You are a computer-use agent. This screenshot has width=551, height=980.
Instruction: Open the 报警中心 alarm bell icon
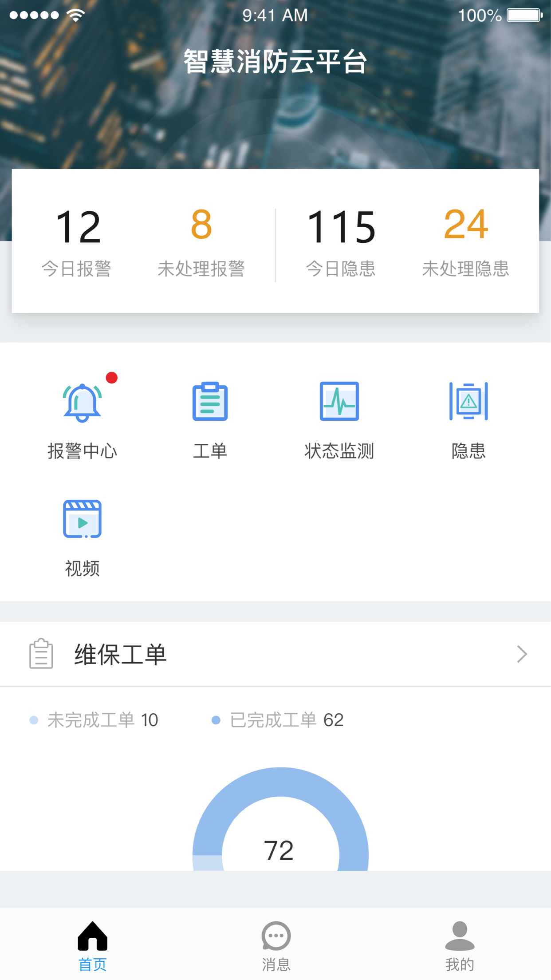(x=82, y=403)
